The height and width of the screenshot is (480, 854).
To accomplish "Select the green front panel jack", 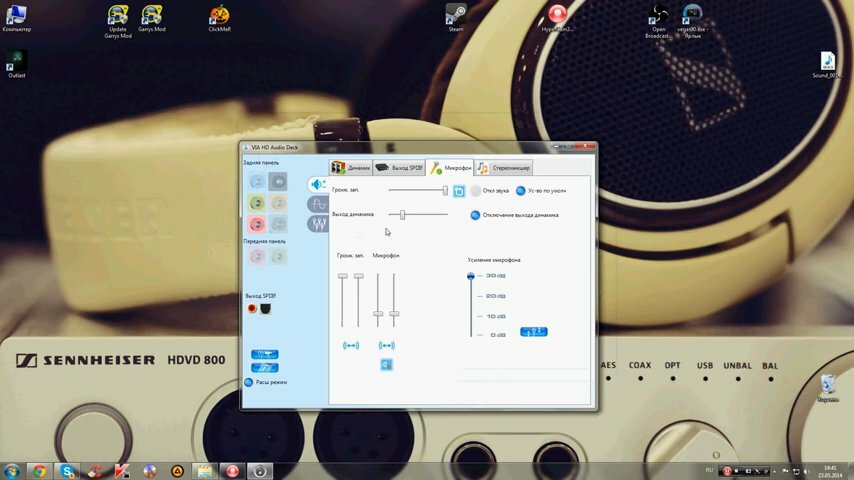I will (278, 256).
